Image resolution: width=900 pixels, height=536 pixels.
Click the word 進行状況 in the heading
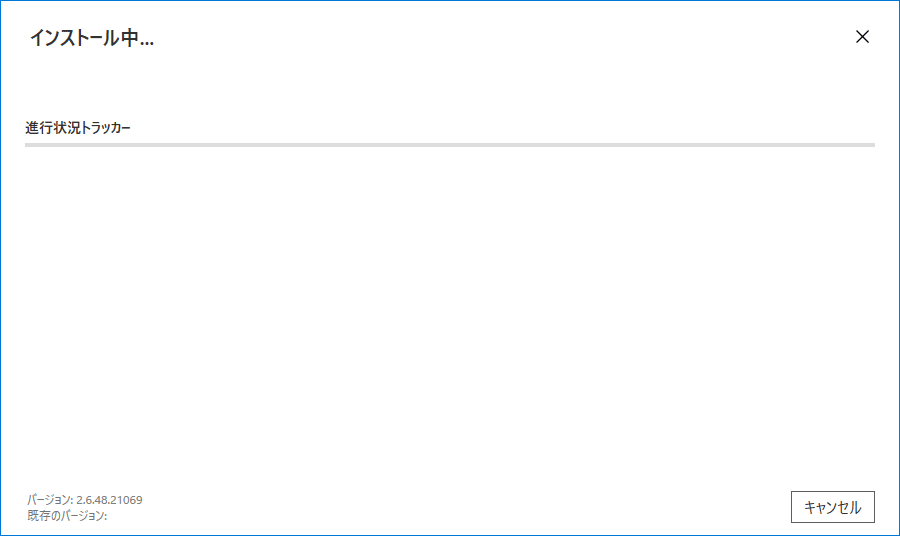pos(51,128)
